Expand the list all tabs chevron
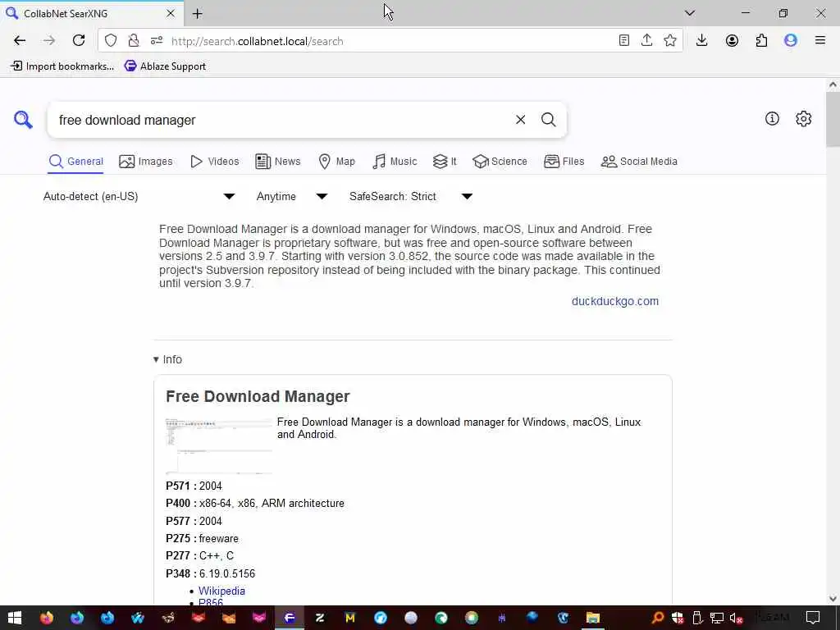 coord(690,13)
